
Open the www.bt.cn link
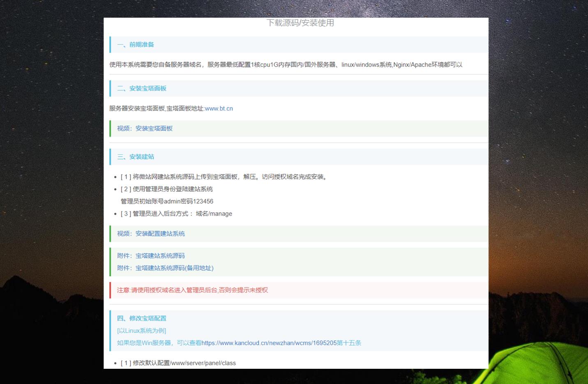[x=219, y=108]
